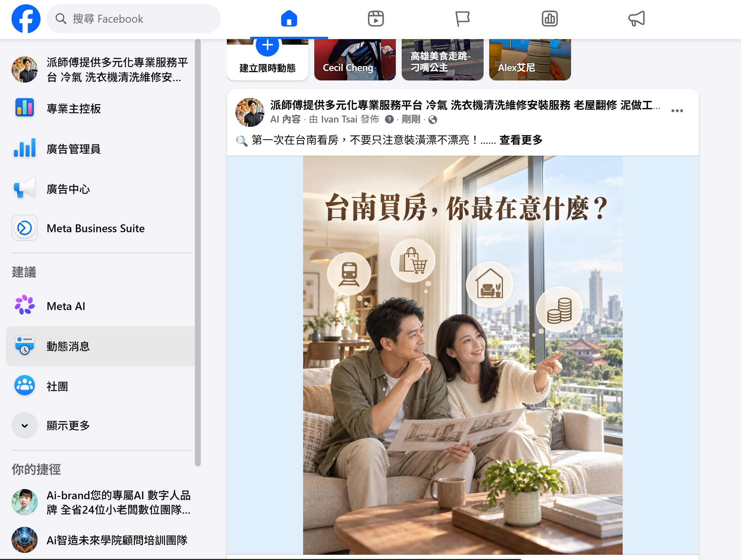Open Cecil Cheng's story thumbnail
Viewport: 741px width, 560px height.
click(x=355, y=59)
